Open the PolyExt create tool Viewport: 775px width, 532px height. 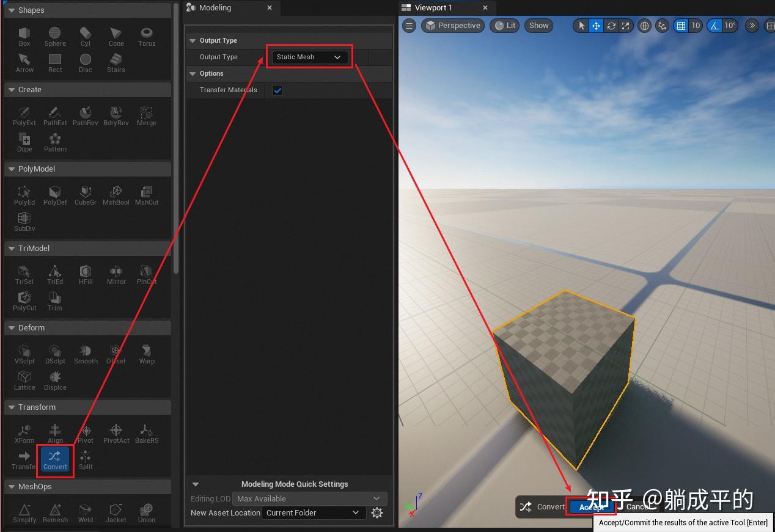(x=24, y=115)
